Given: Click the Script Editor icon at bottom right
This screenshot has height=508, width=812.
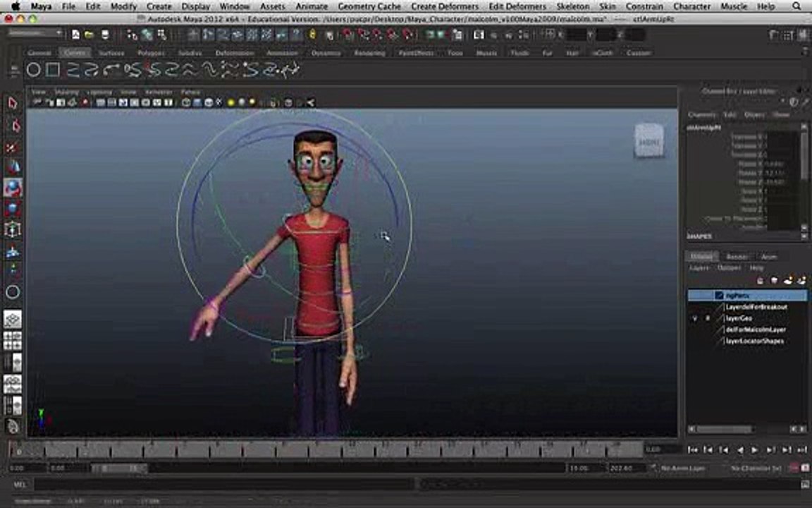Looking at the screenshot, I should 805,485.
